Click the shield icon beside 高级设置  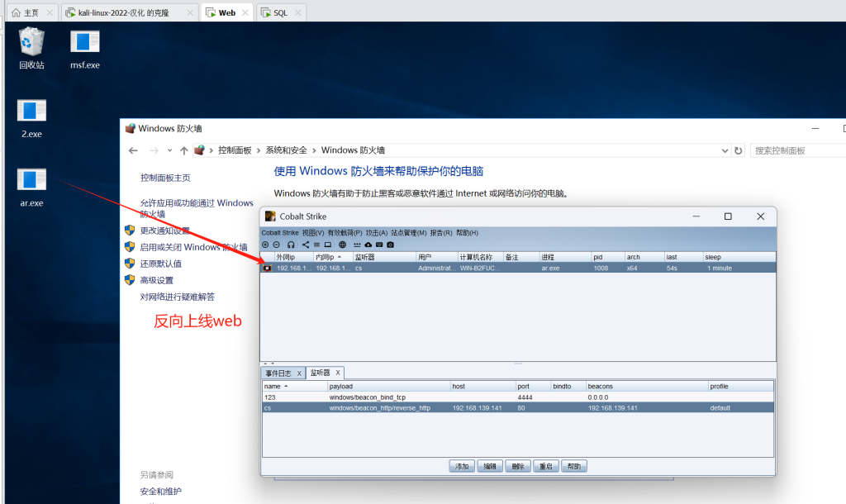point(130,280)
